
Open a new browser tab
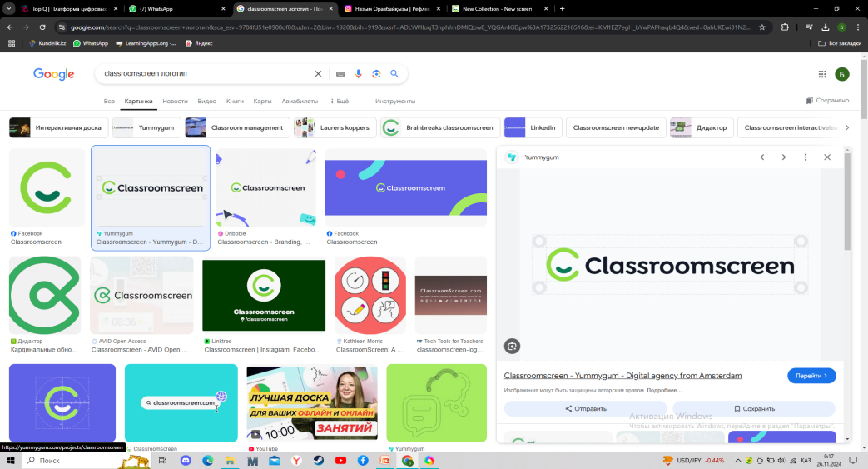coord(563,9)
